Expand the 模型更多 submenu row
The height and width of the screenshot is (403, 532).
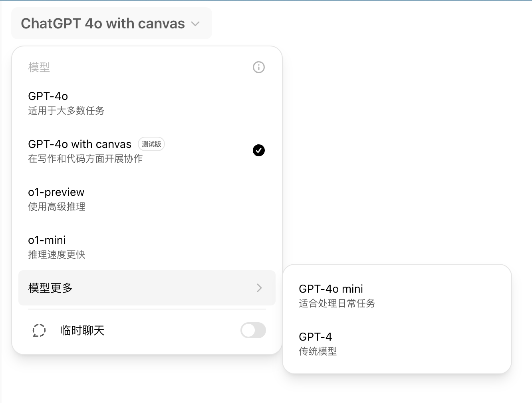(147, 288)
